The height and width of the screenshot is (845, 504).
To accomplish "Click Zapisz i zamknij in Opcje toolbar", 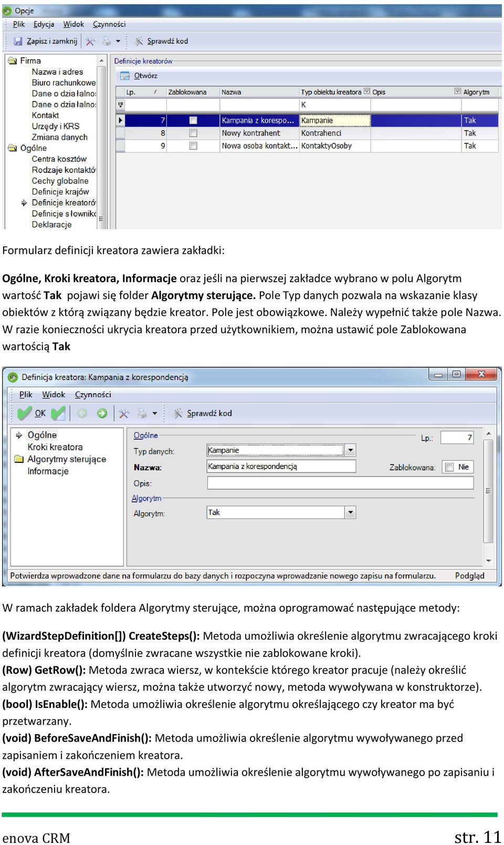I will point(46,41).
